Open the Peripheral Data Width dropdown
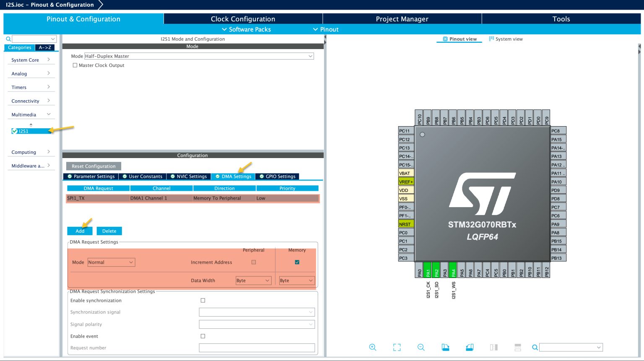Screen dimensions: 644x361 253,280
